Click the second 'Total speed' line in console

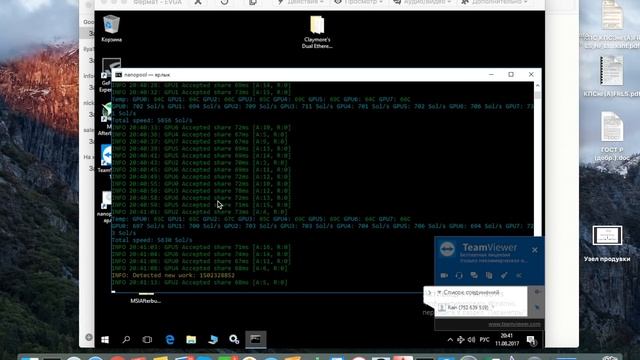click(x=152, y=240)
